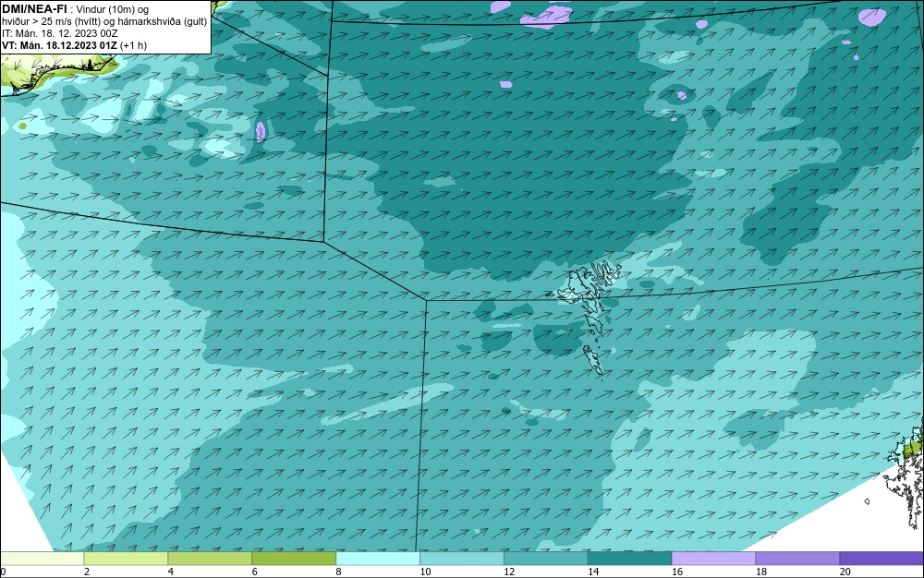Click the 14–16 m/s dark teal legend swatch
924x578 pixels.
[629, 558]
